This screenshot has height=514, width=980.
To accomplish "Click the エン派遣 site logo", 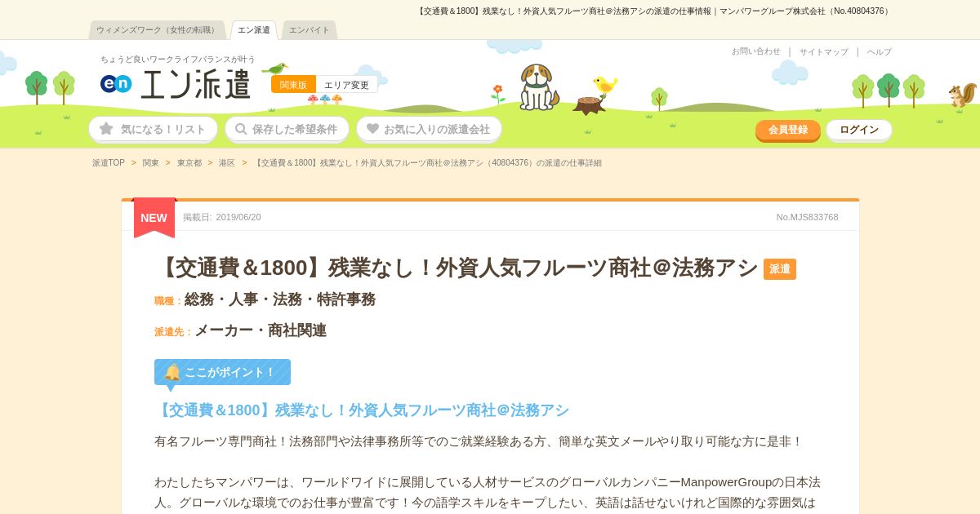I will tap(176, 83).
